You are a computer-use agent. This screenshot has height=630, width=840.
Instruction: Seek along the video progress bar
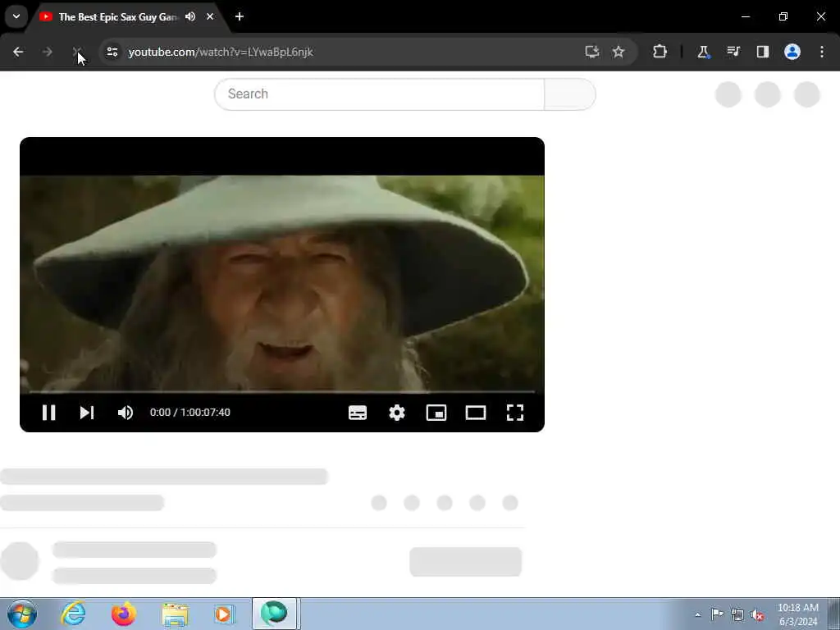(282, 392)
